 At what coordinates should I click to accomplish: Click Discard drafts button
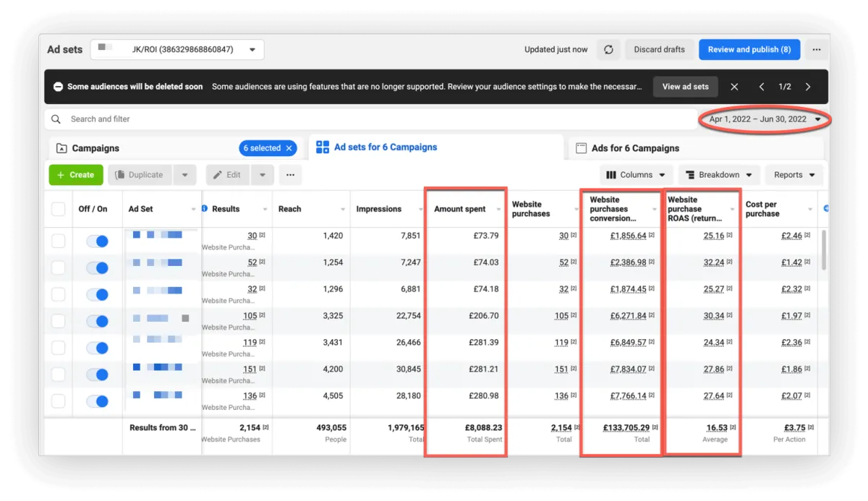659,50
